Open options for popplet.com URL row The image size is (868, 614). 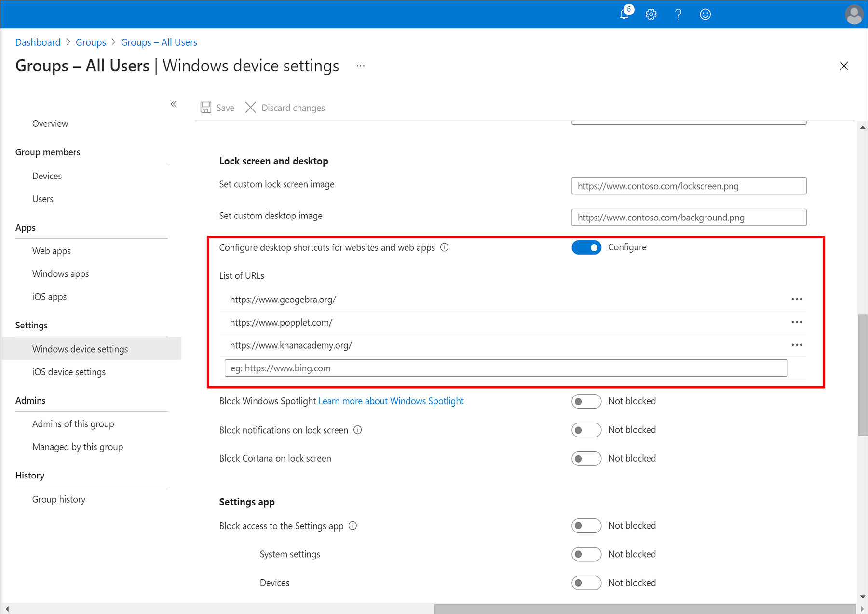(x=797, y=322)
